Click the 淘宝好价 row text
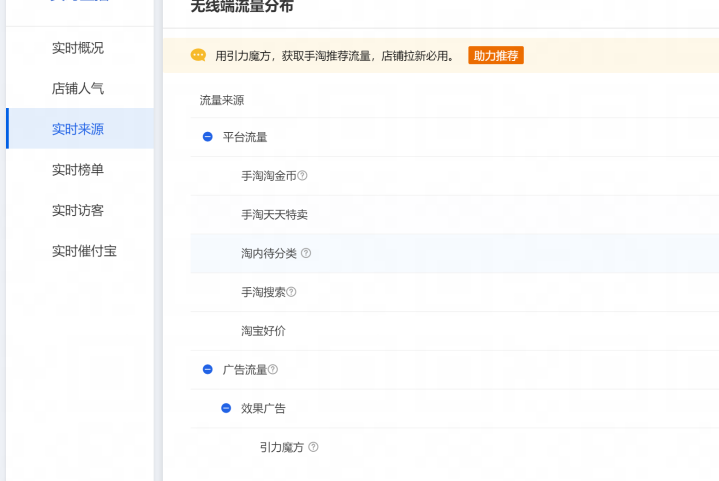This screenshot has height=481, width=719. point(263,331)
